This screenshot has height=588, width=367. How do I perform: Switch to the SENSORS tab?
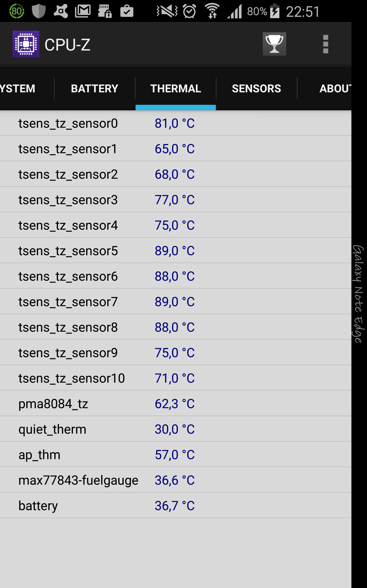pos(256,88)
